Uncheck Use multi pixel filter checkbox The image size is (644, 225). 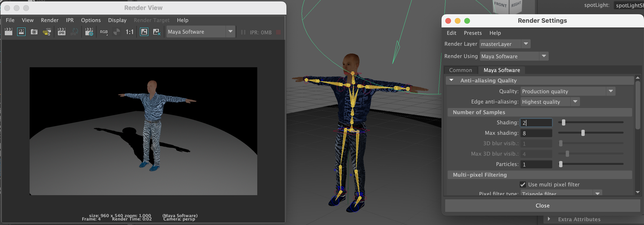point(523,184)
